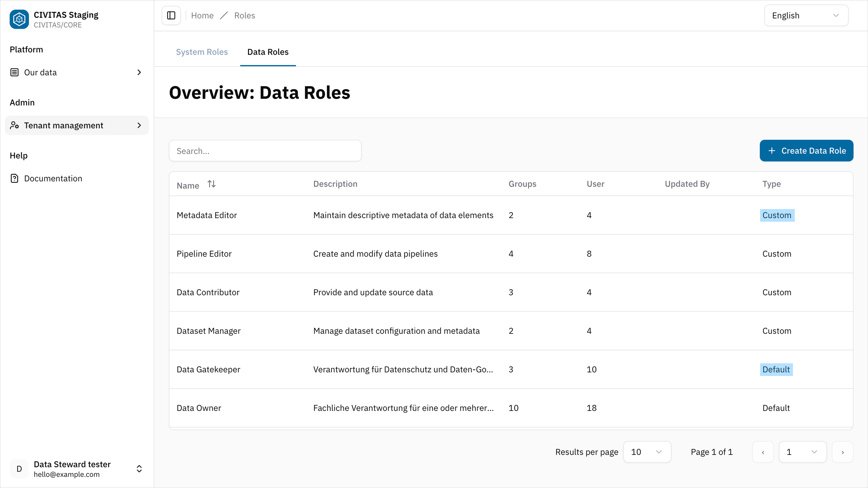The height and width of the screenshot is (488, 868).
Task: Click the help icon next to Documentation
Action: coord(14,178)
